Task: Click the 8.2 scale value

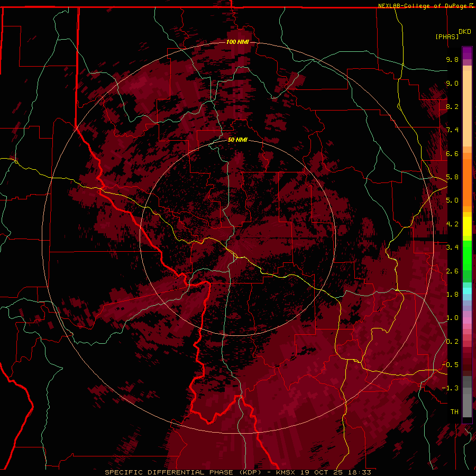Action: click(452, 106)
